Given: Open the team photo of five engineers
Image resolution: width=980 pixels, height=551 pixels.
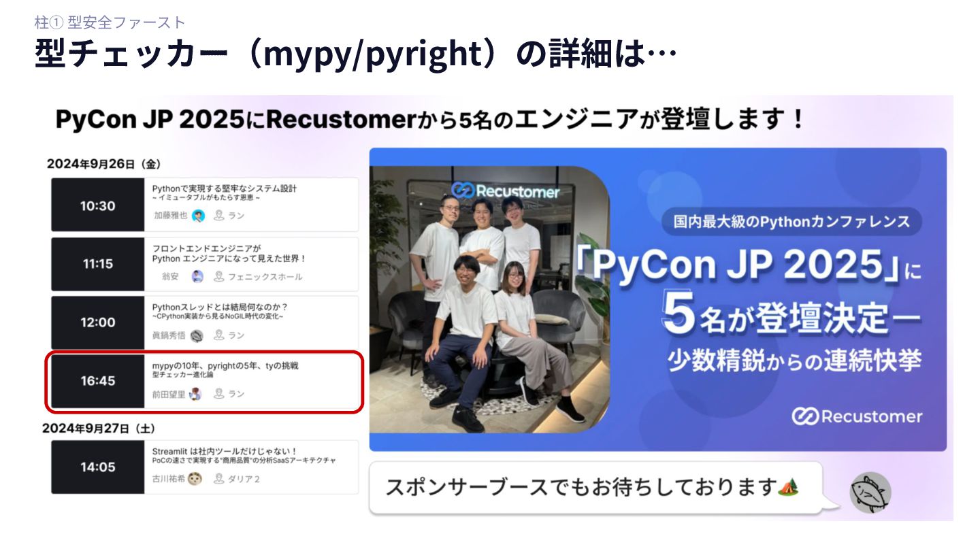Looking at the screenshot, I should click(490, 299).
